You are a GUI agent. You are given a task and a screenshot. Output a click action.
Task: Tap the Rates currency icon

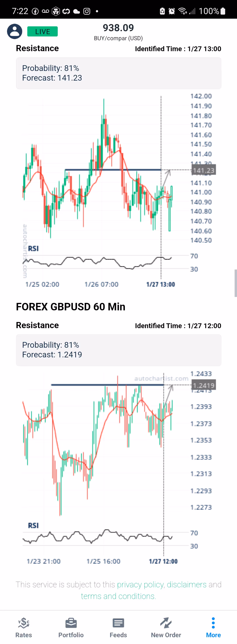[24, 623]
